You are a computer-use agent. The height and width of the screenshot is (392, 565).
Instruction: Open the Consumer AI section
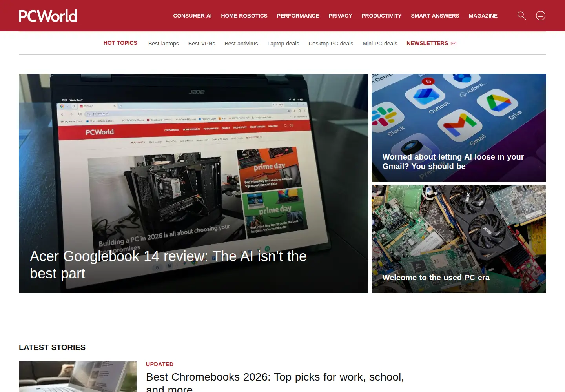click(x=192, y=16)
